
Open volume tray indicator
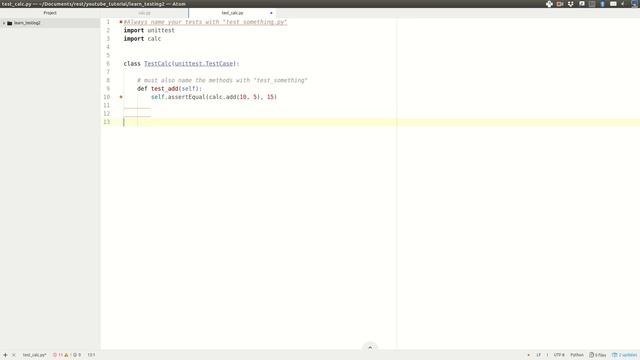click(x=623, y=4)
